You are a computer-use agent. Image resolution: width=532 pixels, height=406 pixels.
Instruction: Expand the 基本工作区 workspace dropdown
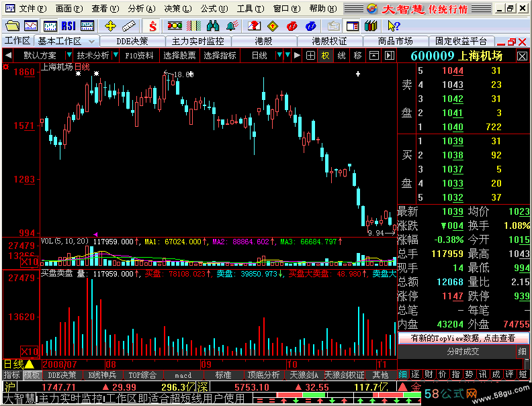(x=91, y=42)
